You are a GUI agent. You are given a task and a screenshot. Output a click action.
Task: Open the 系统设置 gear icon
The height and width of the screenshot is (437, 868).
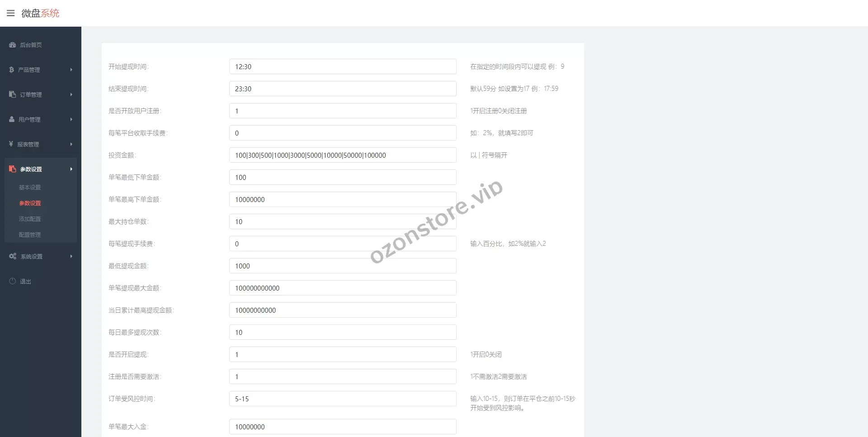tap(13, 256)
